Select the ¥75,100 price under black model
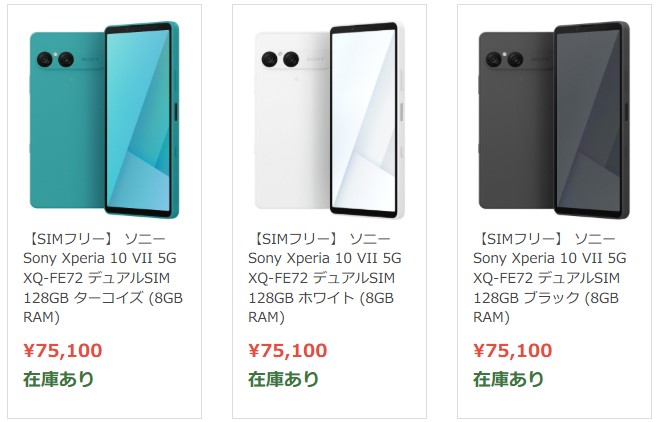 (x=512, y=350)
